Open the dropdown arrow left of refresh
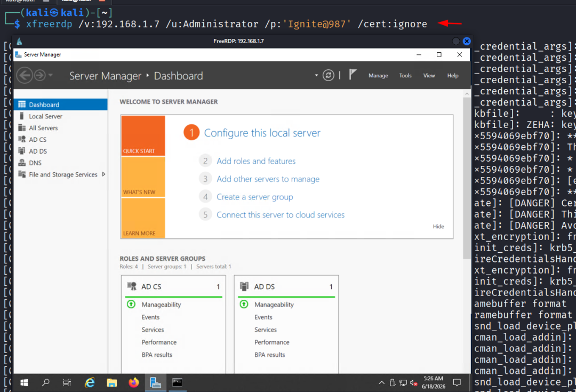The width and height of the screenshot is (576, 392). 316,75
